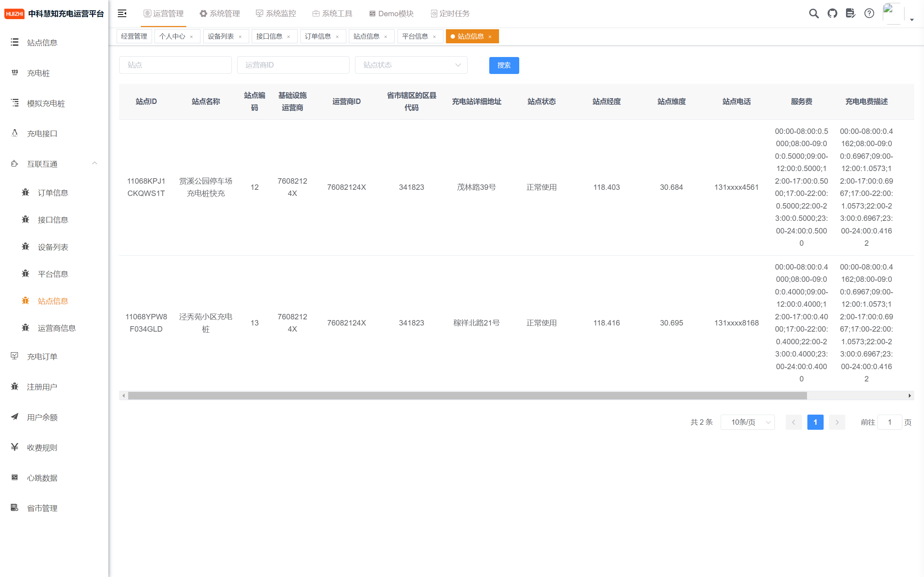This screenshot has height=577, width=924.
Task: Click the horizontal table scrollbar thumb
Action: pyautogui.click(x=467, y=396)
